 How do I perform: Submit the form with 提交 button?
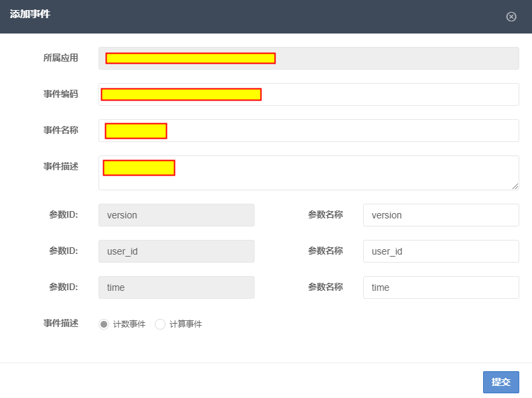(x=501, y=382)
